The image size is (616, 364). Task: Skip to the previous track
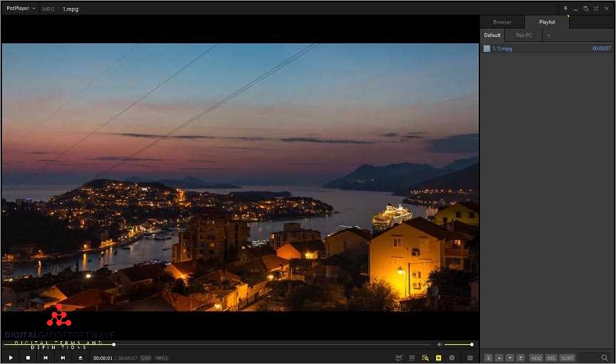tap(46, 358)
